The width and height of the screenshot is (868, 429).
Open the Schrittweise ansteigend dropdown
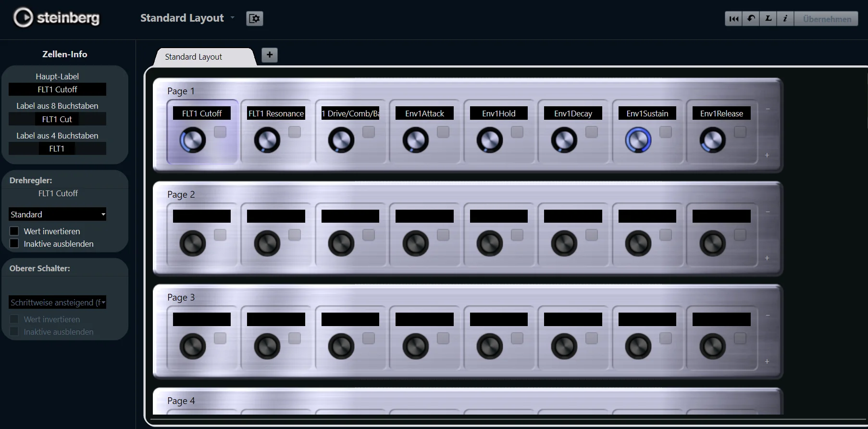pos(58,303)
